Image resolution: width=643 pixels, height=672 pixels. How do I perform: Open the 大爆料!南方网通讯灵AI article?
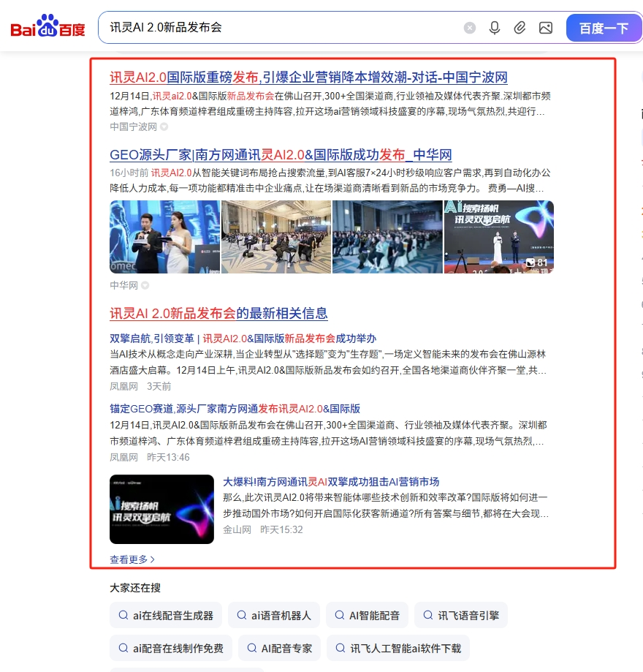point(331,482)
